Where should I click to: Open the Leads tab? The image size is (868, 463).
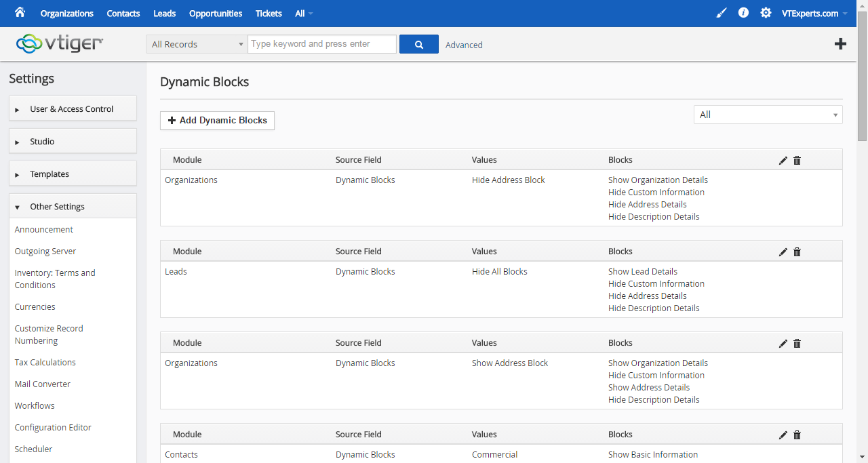[165, 14]
